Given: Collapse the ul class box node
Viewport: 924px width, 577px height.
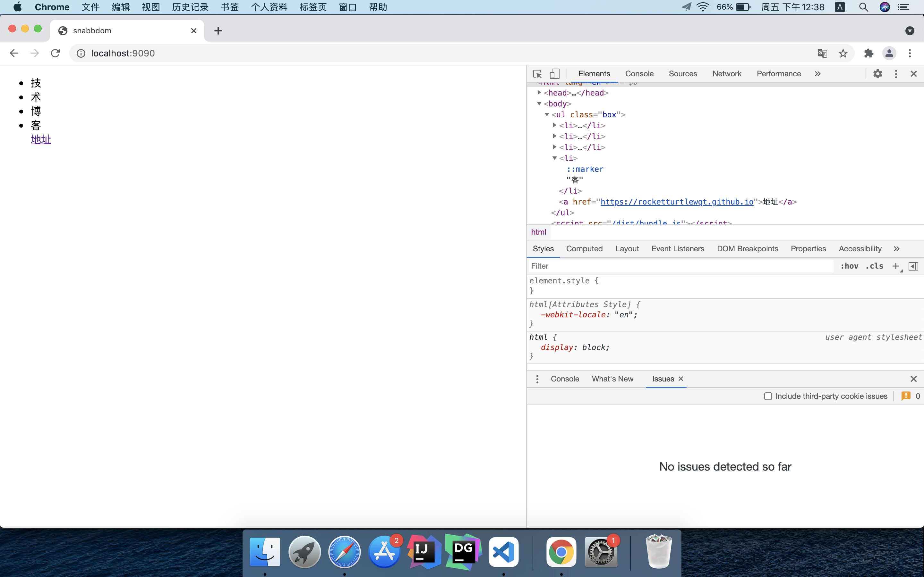Looking at the screenshot, I should 547,114.
